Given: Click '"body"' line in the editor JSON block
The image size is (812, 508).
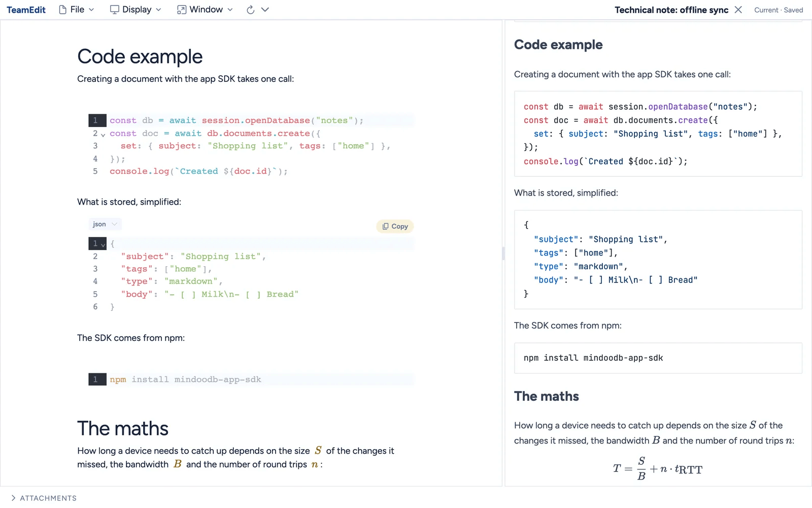Looking at the screenshot, I should (210, 295).
